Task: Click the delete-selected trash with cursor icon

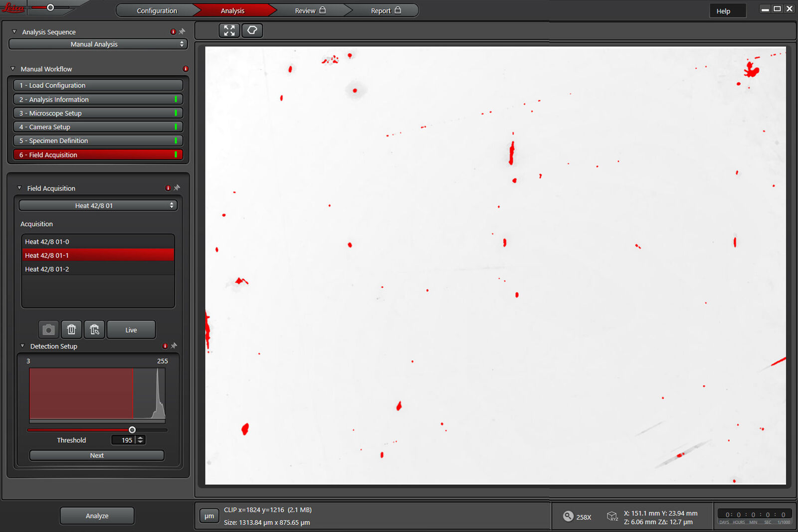Action: pos(94,330)
